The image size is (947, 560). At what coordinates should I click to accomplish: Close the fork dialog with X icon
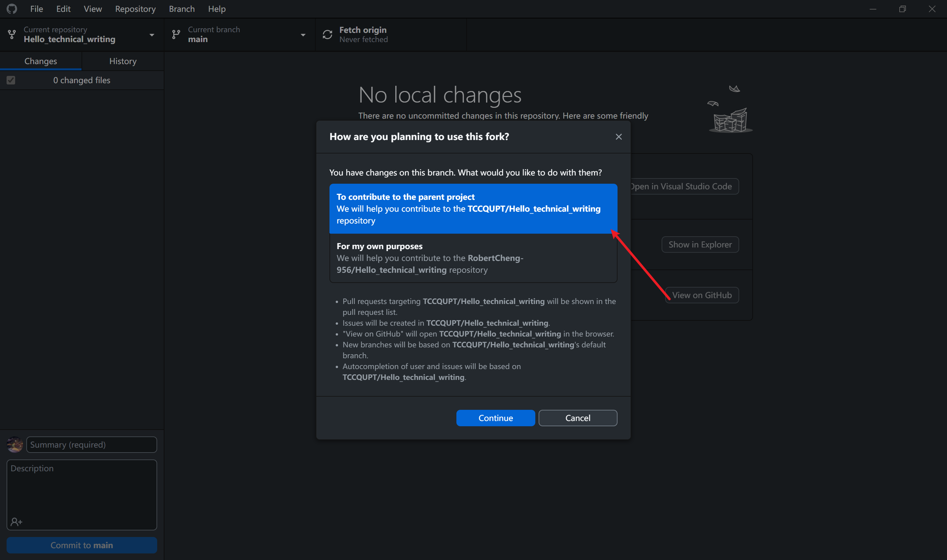(x=618, y=137)
